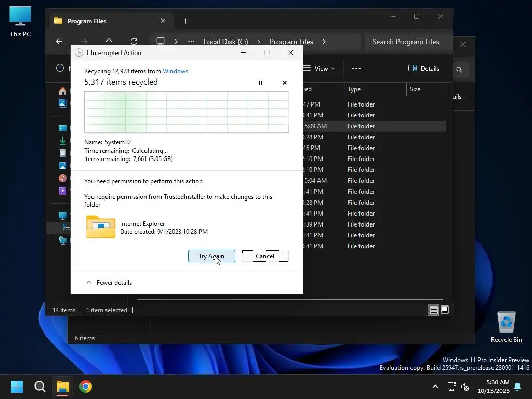Open the Recycle Bin desktop icon
This screenshot has height=399, width=532.
(506, 327)
